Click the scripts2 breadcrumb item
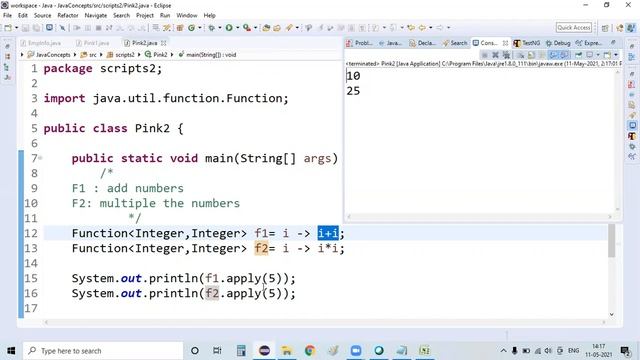This screenshot has height=360, width=640. 120,55
